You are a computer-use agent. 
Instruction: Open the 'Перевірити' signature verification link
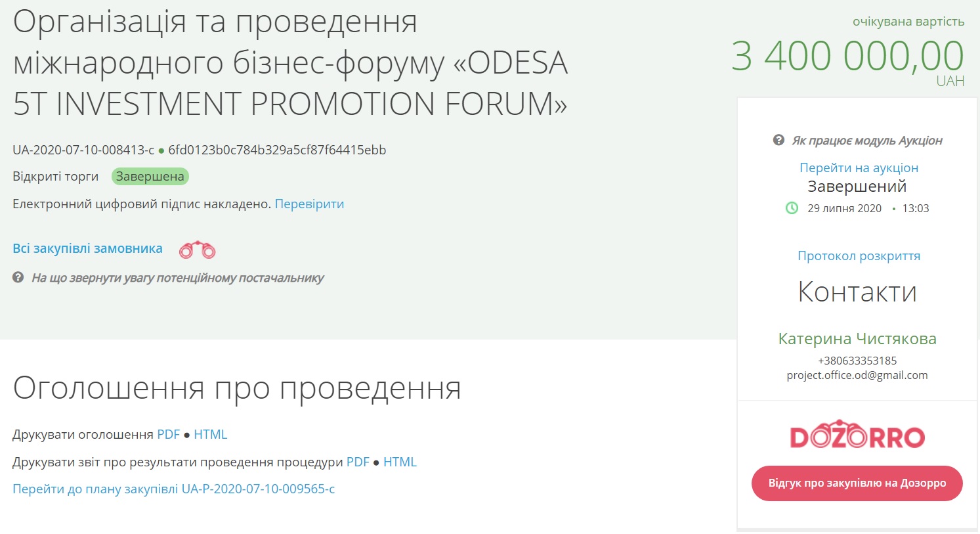(309, 204)
